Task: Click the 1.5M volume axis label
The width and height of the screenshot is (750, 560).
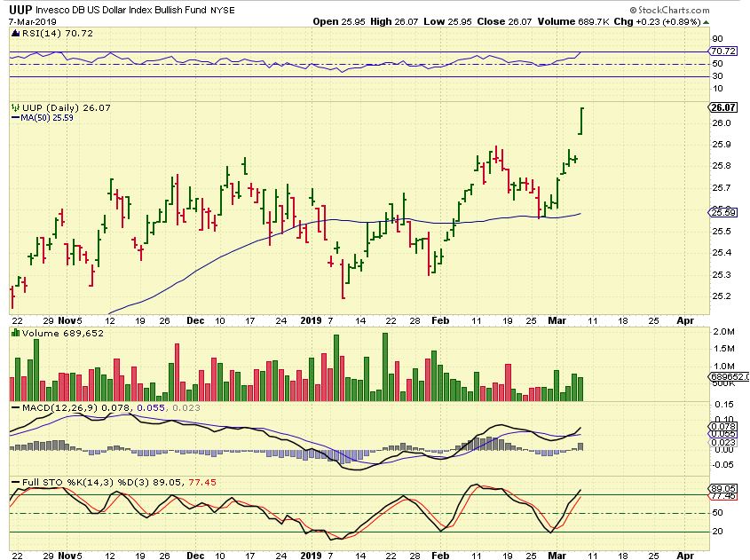Action: pyautogui.click(x=723, y=349)
